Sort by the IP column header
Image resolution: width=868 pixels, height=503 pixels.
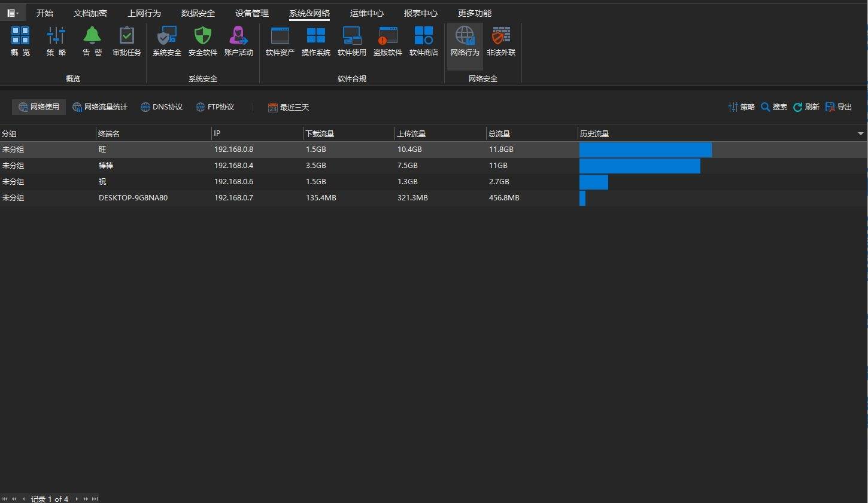(257, 133)
